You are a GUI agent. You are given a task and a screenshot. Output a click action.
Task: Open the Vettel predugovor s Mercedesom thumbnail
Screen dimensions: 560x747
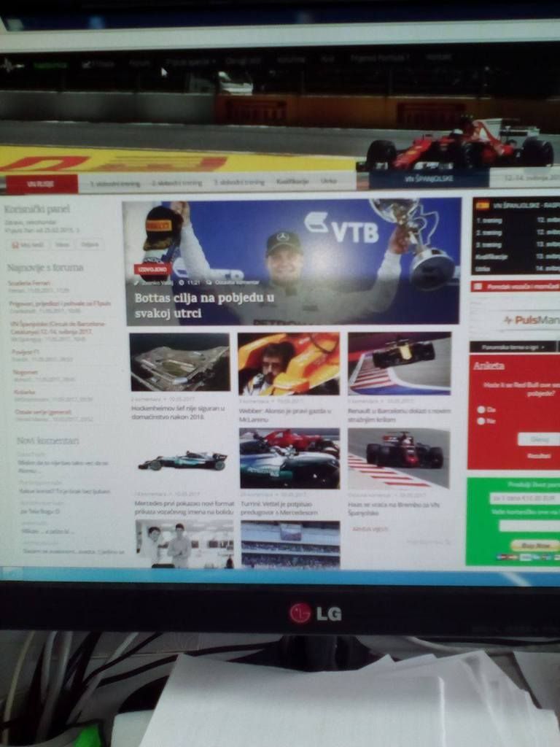[x=289, y=458]
